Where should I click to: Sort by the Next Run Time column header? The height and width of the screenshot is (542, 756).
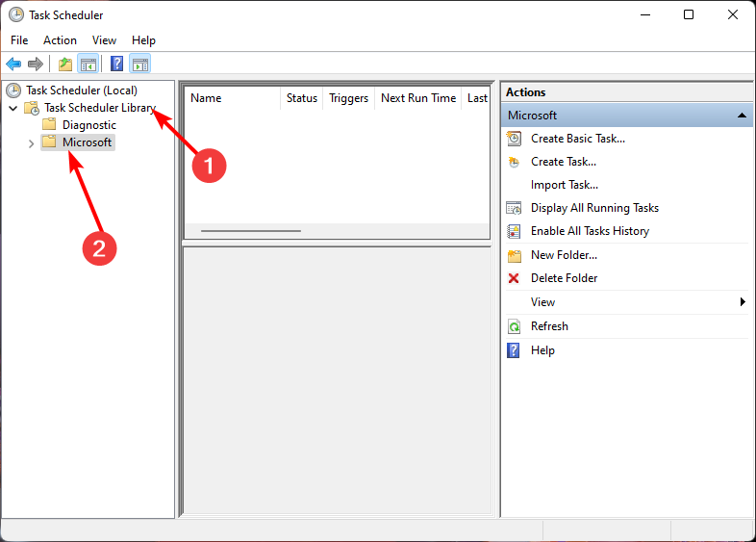(x=418, y=98)
